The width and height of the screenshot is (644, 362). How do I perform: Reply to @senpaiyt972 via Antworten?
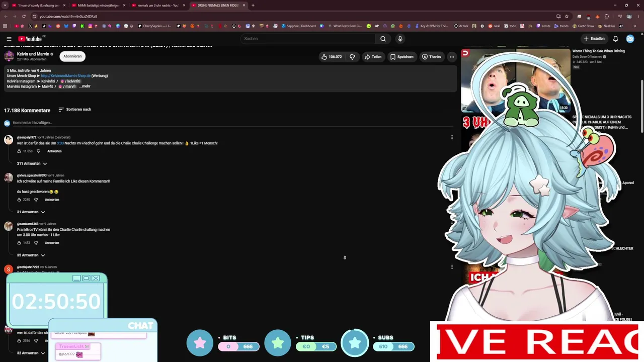54,151
